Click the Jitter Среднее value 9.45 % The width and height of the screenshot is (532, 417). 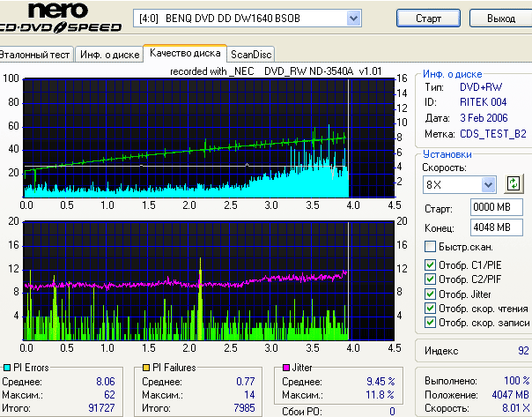pyautogui.click(x=381, y=382)
